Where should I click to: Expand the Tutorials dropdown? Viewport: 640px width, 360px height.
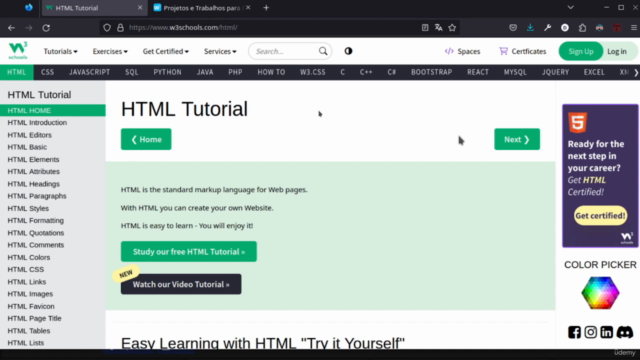pos(60,51)
